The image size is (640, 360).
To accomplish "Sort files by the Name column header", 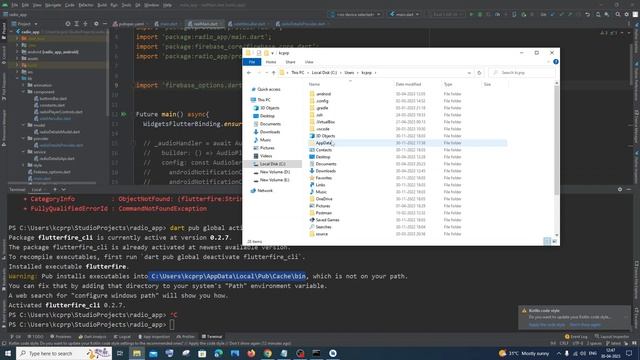I will click(314, 84).
